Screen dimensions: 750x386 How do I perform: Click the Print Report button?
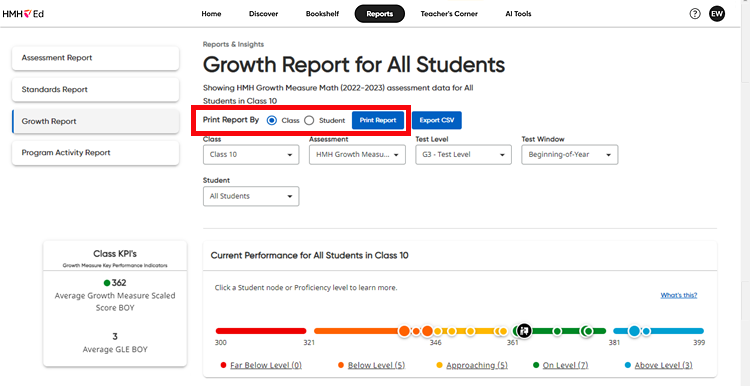[x=378, y=121]
